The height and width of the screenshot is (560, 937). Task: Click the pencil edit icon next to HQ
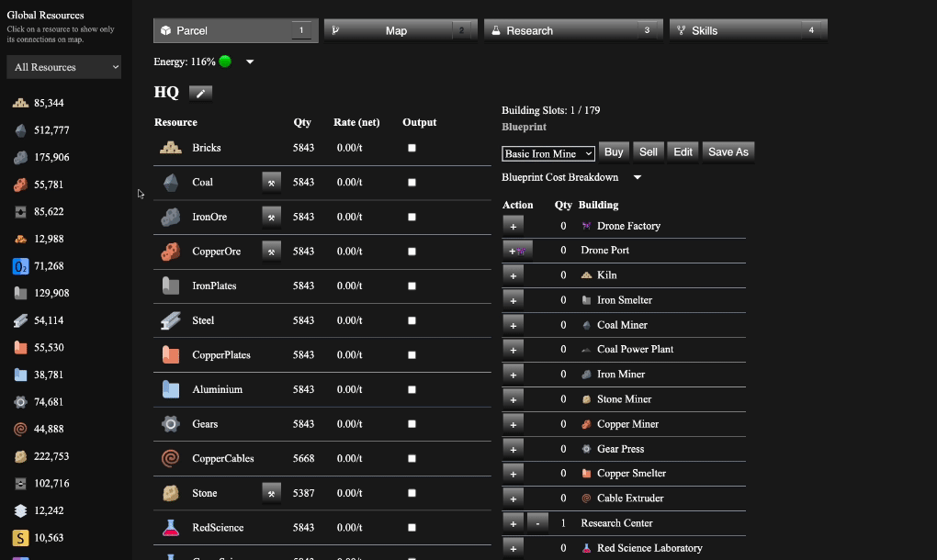200,92
